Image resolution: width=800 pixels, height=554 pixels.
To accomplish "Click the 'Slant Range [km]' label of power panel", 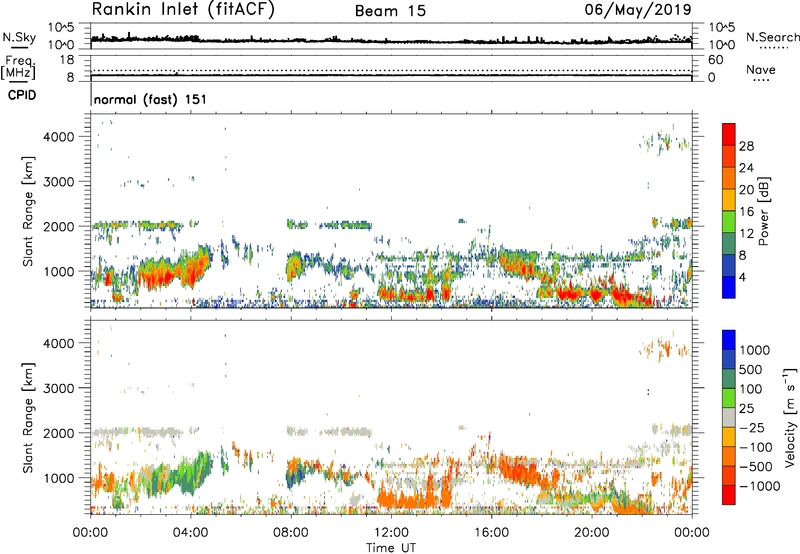I will [28, 211].
